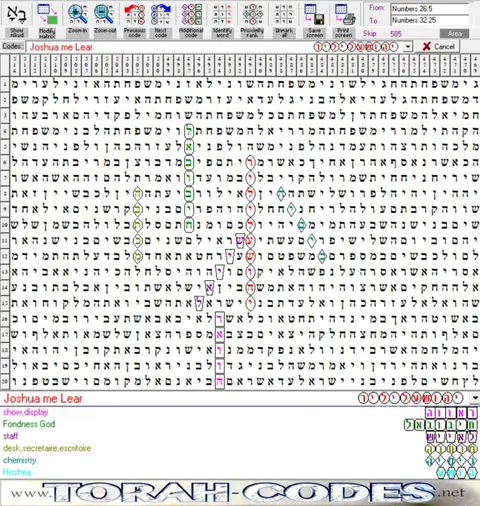Click the 'Identify word' label button
Screen dimensions: 480x506
click(x=222, y=33)
